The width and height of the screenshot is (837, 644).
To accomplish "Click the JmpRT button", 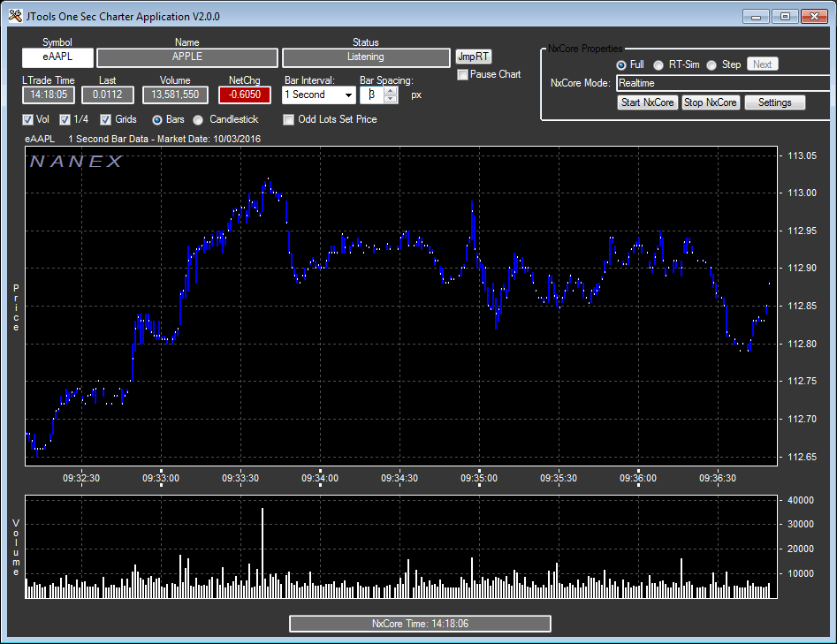I will (474, 57).
